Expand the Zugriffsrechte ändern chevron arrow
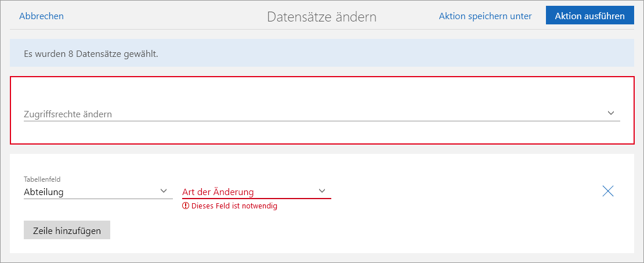 [611, 113]
